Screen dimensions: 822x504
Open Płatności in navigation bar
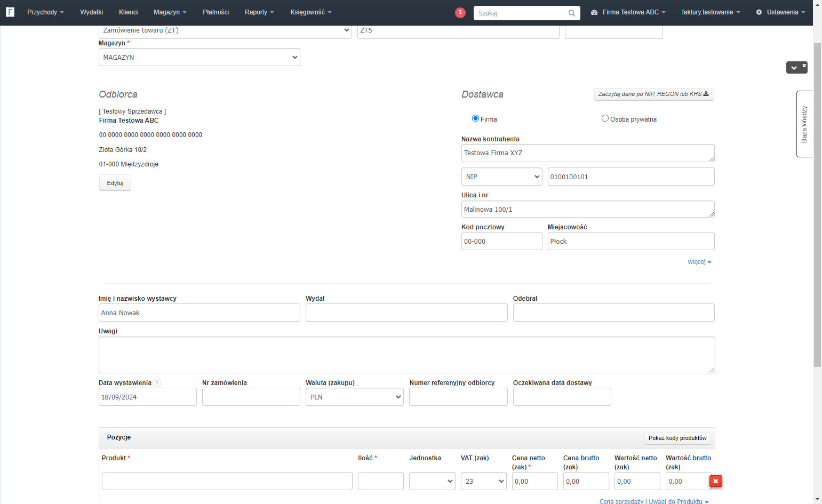216,12
